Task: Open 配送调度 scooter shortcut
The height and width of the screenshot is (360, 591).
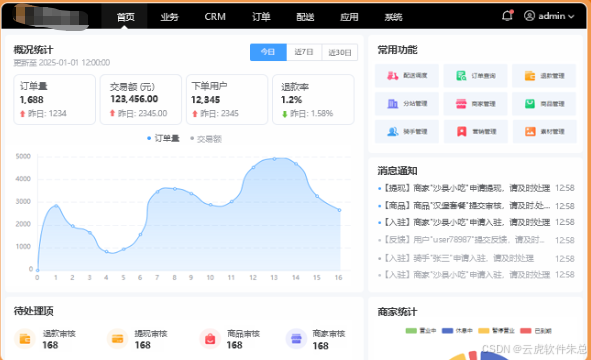Action: 407,76
